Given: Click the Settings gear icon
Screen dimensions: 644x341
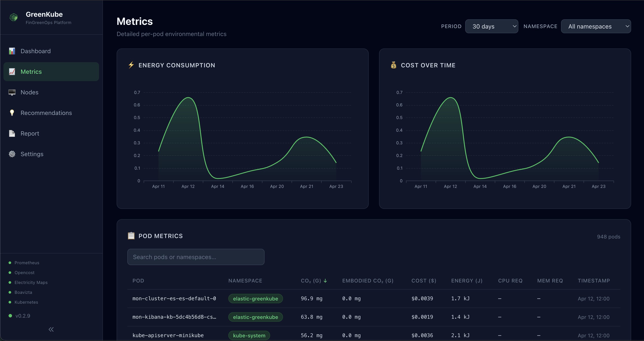Looking at the screenshot, I should tap(12, 154).
